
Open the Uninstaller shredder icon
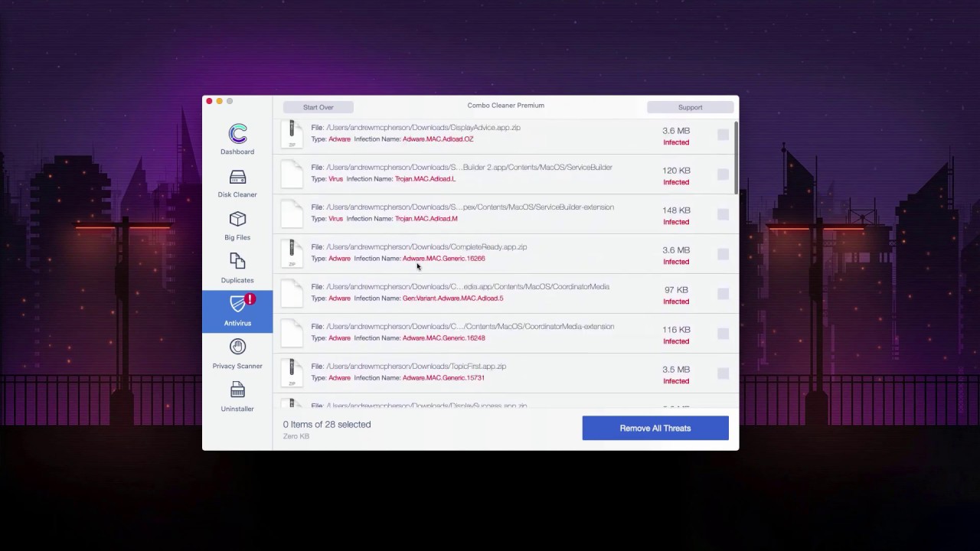click(x=237, y=390)
